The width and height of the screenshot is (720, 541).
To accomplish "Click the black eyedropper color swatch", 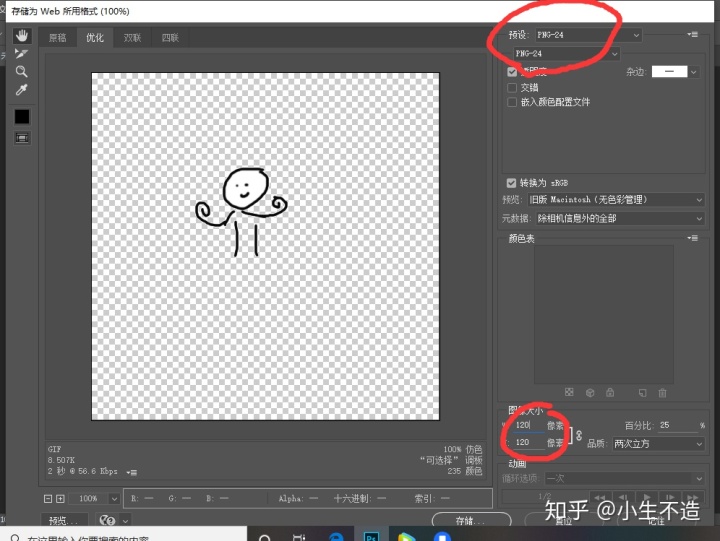I will (x=22, y=117).
